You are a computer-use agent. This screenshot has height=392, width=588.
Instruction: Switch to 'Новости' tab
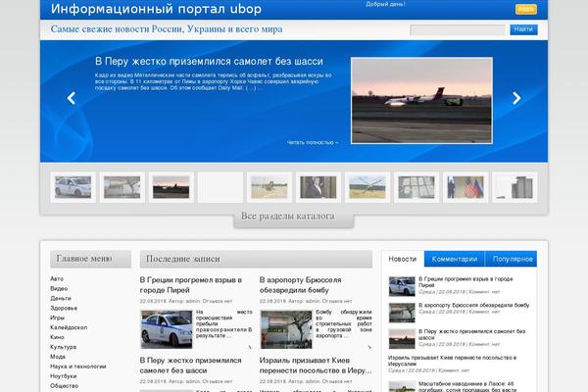coord(403,259)
